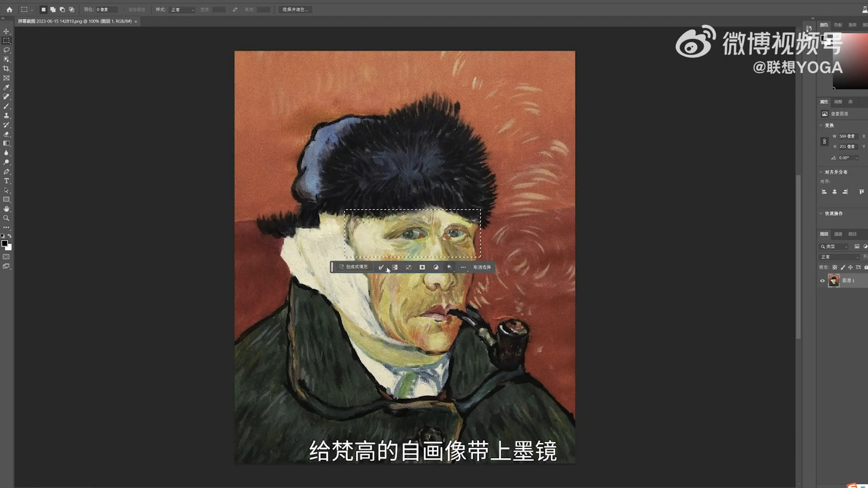Open the edit toolbar three-dots menu
868x488 pixels.
(x=7, y=227)
